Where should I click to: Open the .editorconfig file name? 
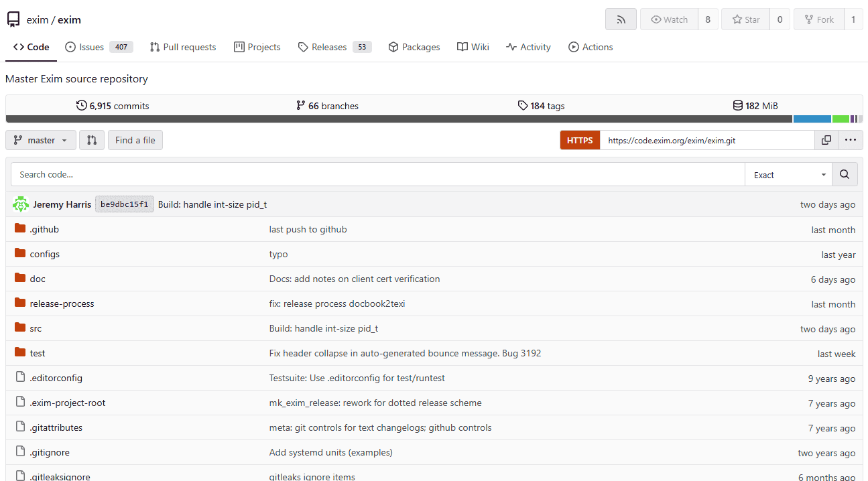coord(56,378)
